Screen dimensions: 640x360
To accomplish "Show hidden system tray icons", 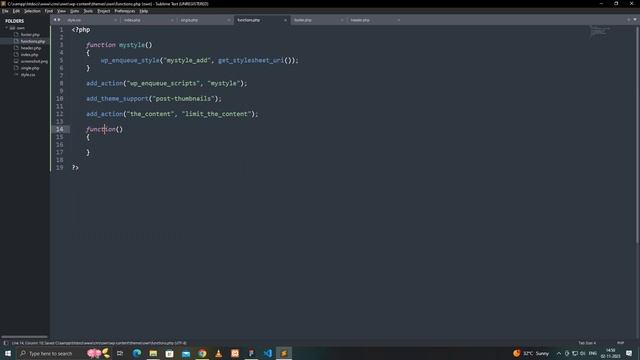I will tap(559, 353).
